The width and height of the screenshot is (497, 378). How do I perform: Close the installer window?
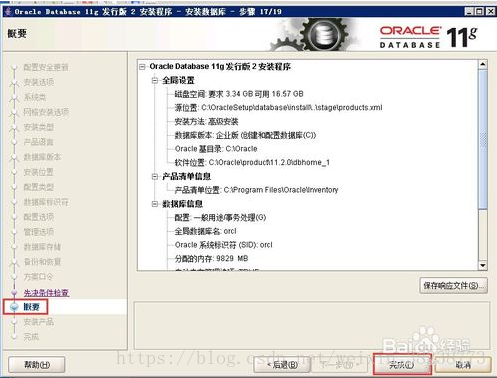(x=490, y=12)
